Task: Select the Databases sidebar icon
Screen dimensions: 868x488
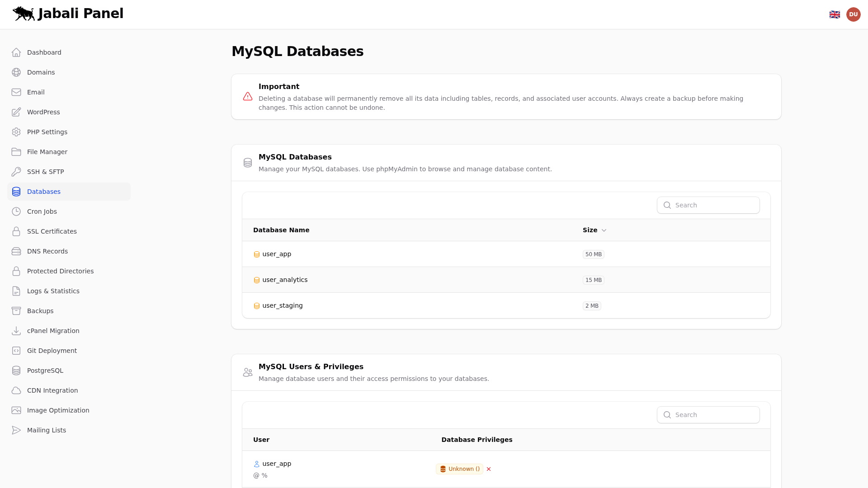Action: pyautogui.click(x=16, y=192)
